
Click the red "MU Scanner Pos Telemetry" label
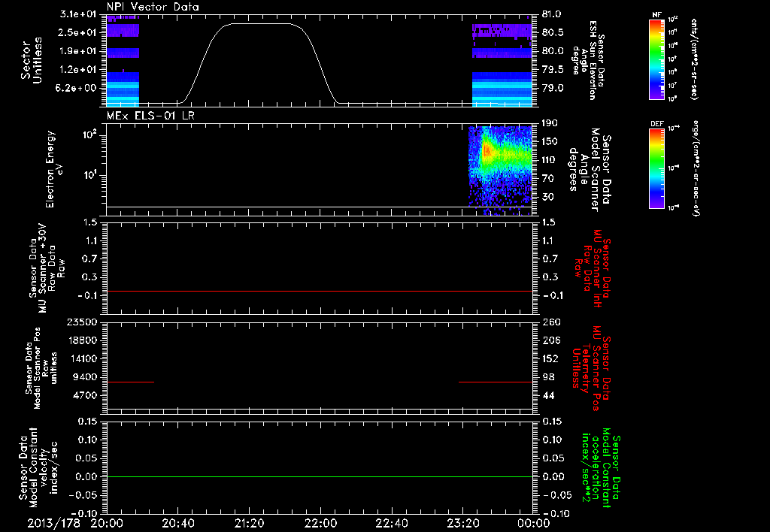pyautogui.click(x=591, y=368)
